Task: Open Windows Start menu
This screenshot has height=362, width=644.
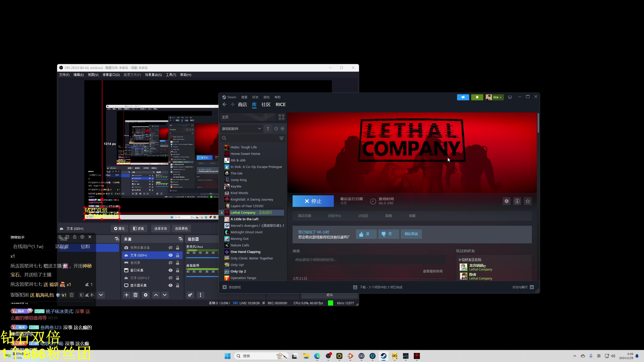Action: point(227,356)
